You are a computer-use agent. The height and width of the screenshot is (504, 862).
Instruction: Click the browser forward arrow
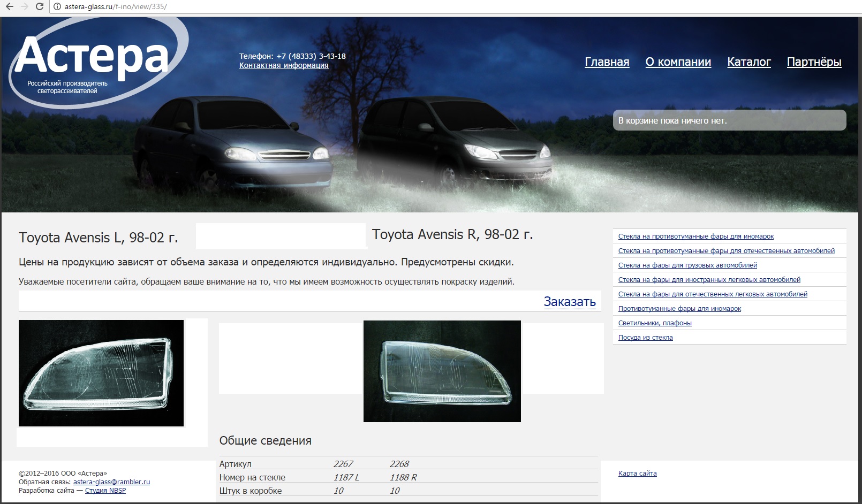(24, 7)
